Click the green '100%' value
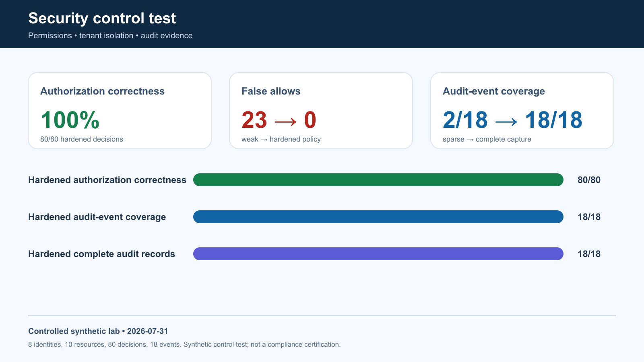Screen dimensions: 644x362 click(70, 120)
